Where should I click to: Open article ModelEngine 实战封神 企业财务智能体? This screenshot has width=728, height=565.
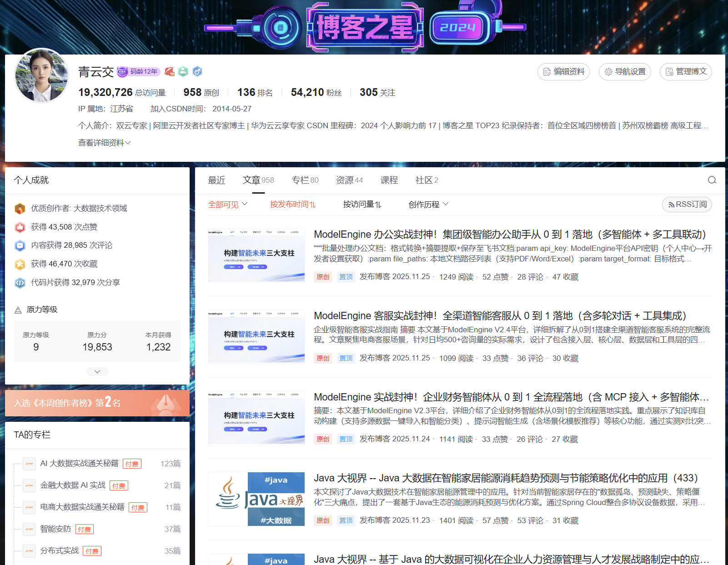512,397
